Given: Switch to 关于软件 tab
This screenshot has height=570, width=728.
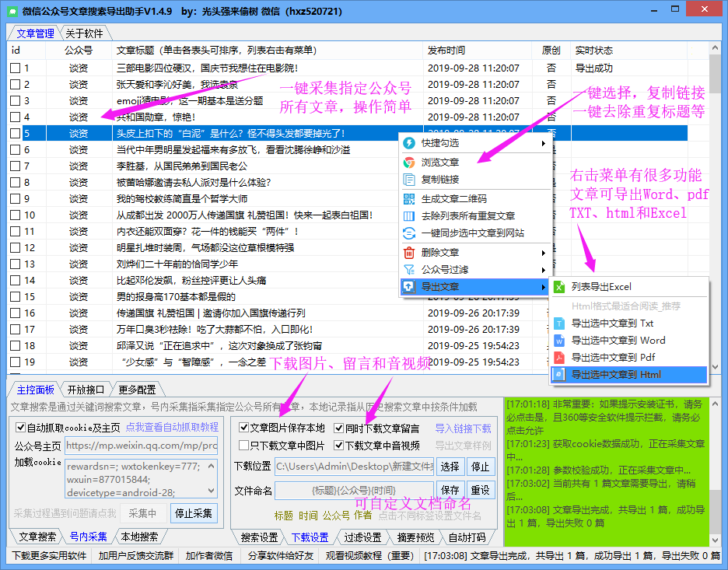Looking at the screenshot, I should coord(84,33).
